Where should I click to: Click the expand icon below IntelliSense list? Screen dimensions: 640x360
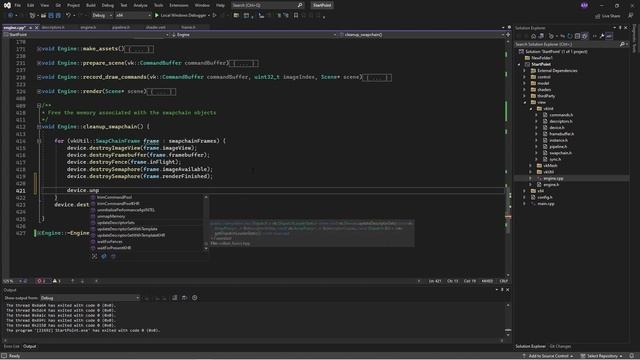click(94, 256)
